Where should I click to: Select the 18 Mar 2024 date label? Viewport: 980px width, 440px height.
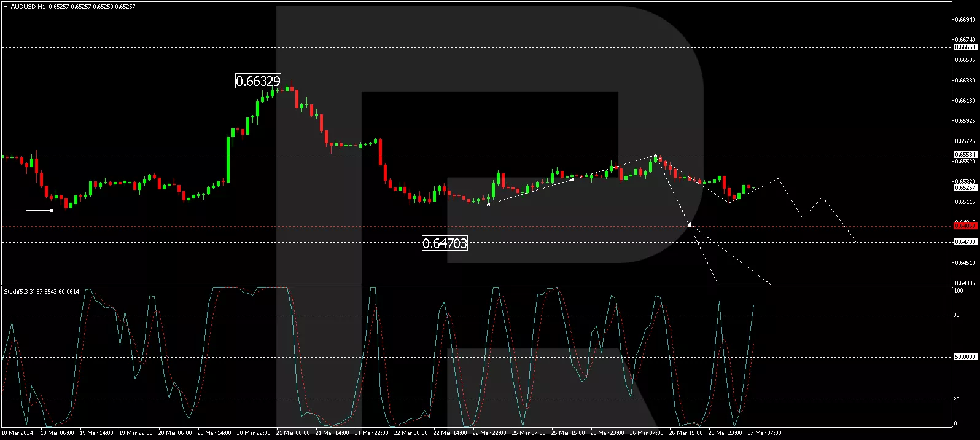(17, 433)
